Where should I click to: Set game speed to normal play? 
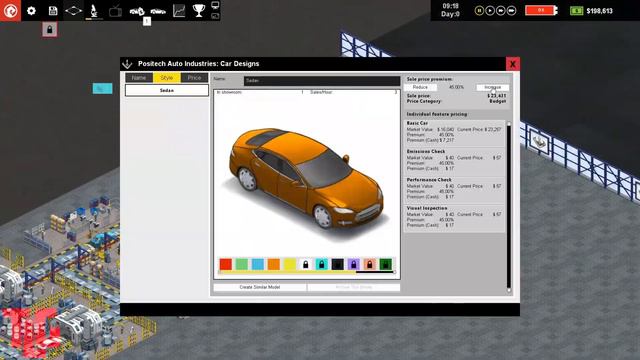490,11
